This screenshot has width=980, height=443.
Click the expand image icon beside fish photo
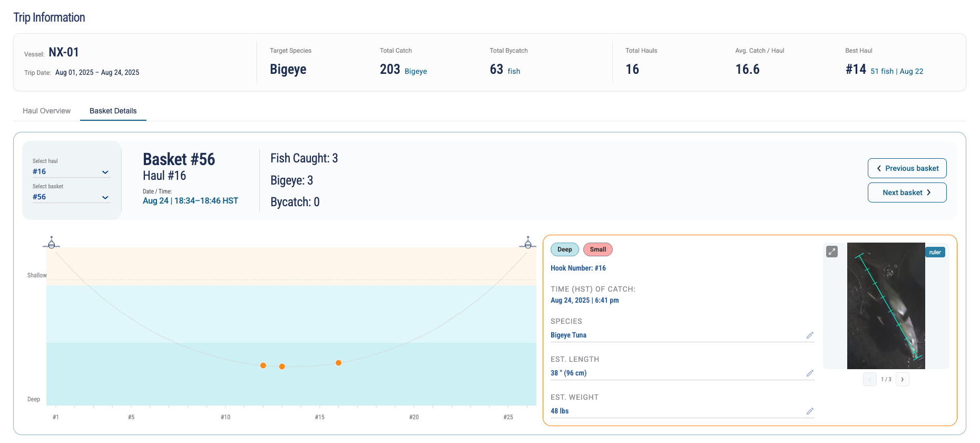[x=832, y=252]
